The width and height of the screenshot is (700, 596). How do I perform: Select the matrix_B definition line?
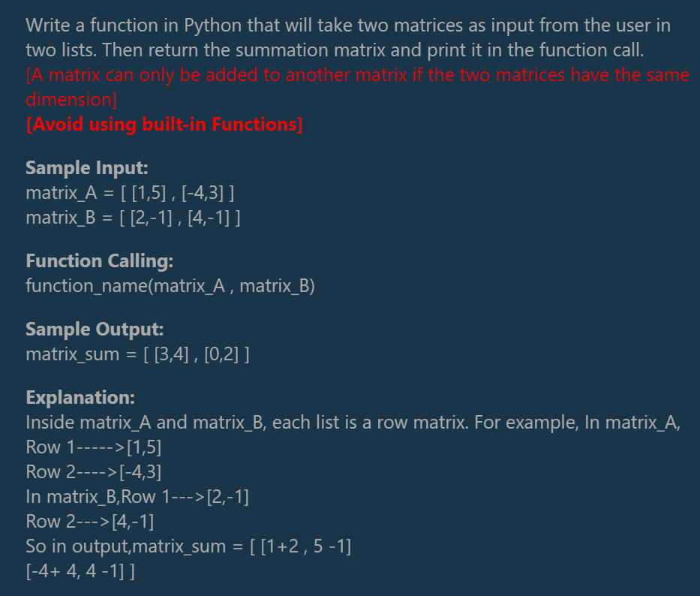click(x=133, y=218)
